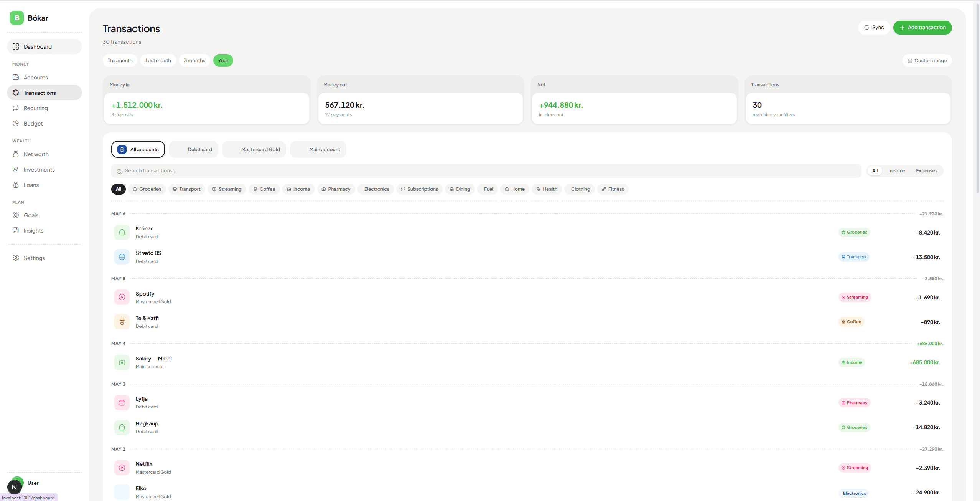Click the Hagkaup grocery basket icon

[122, 427]
